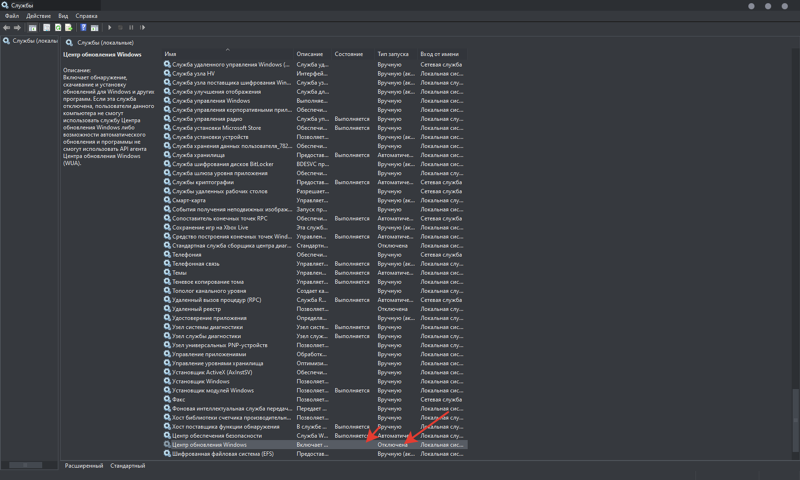Click the Back arrow in the toolbar
Screen dimensions: 800x480
tap(7, 28)
